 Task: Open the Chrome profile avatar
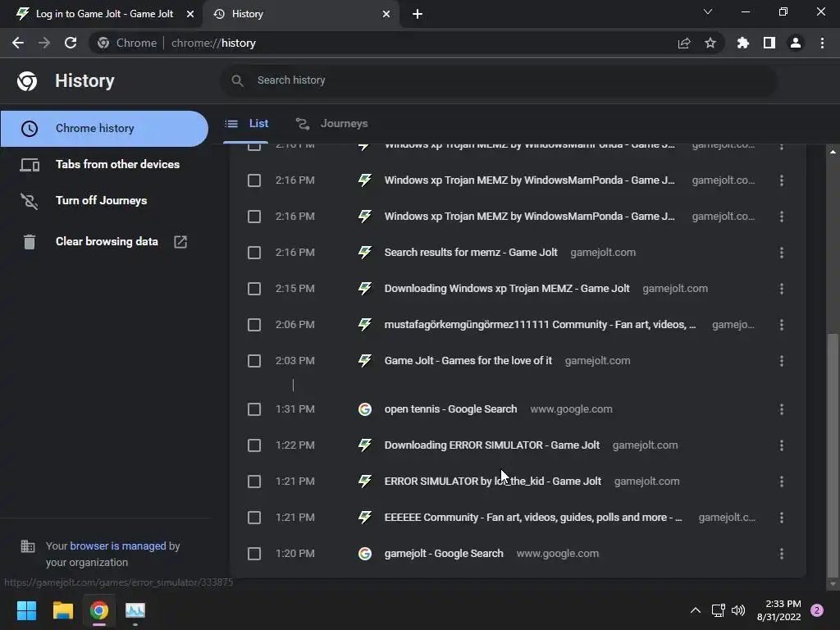click(796, 43)
